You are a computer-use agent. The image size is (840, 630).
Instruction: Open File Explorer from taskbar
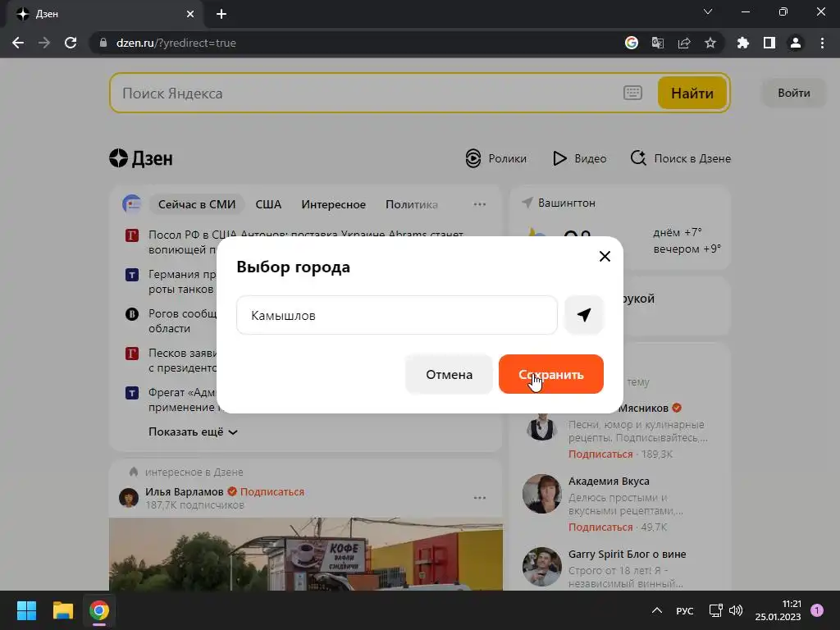tap(62, 610)
